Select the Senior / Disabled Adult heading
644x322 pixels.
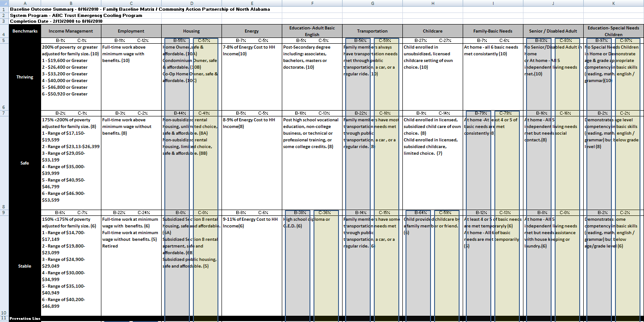pyautogui.click(x=553, y=31)
